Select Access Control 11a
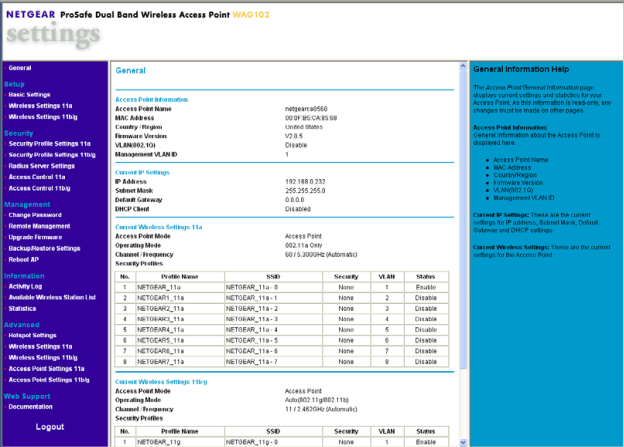This screenshot has width=624, height=447. [37, 177]
